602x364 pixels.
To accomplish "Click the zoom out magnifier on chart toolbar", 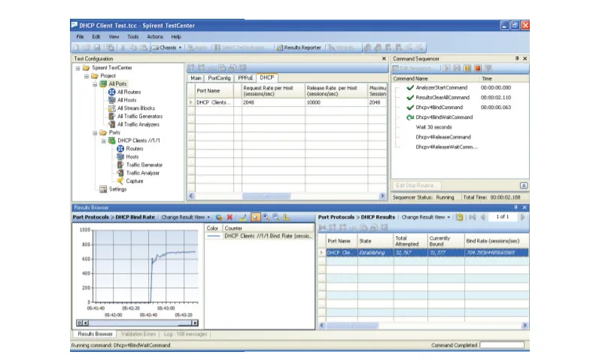I will coord(276,217).
